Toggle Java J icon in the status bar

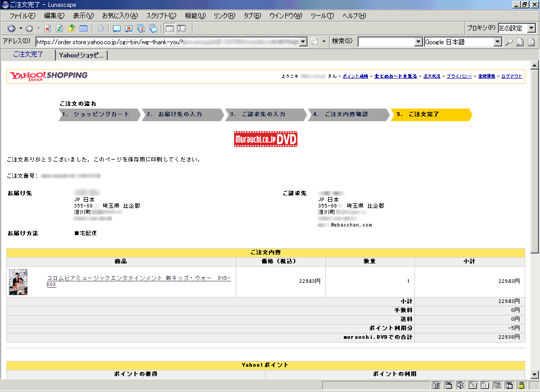[x=485, y=385]
